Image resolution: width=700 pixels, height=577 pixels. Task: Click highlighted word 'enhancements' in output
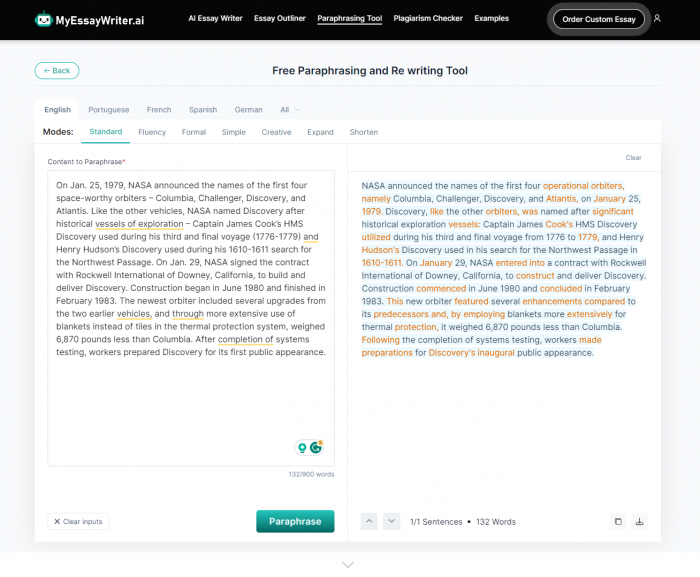[552, 301]
